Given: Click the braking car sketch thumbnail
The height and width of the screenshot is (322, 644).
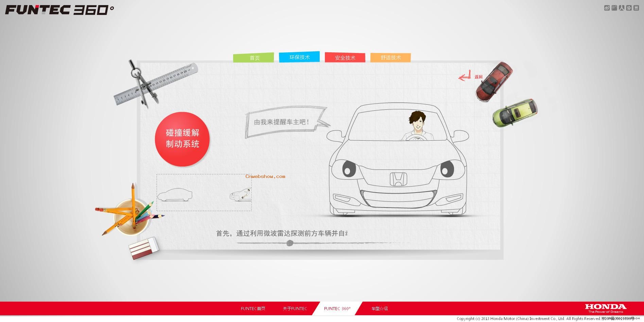Looking at the screenshot, I should pos(239,195).
